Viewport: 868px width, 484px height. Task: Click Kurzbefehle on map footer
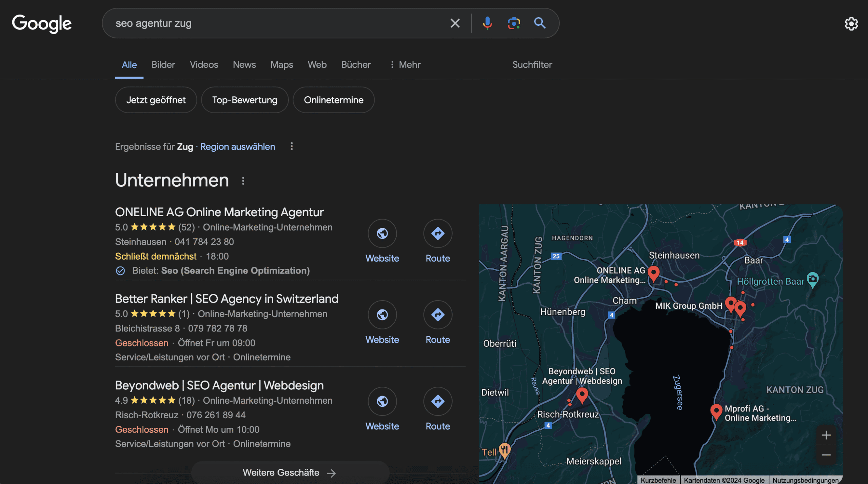point(658,480)
